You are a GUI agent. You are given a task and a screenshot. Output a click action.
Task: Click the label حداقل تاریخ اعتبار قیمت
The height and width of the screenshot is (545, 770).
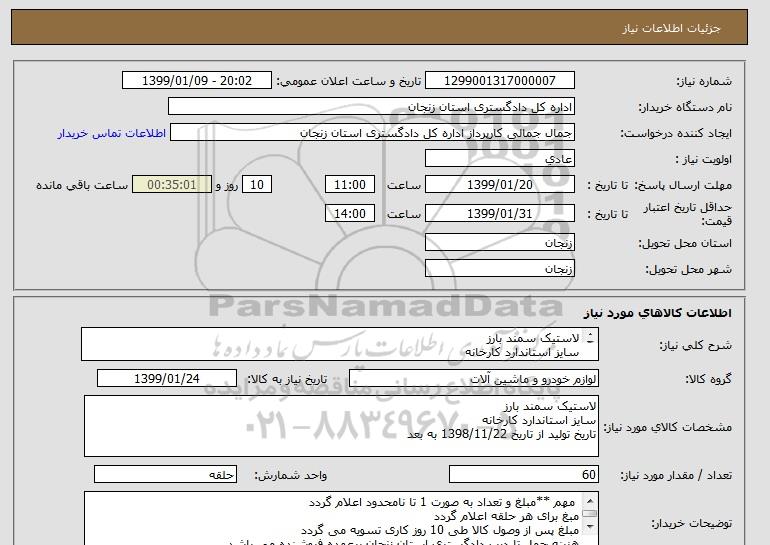coord(688,214)
